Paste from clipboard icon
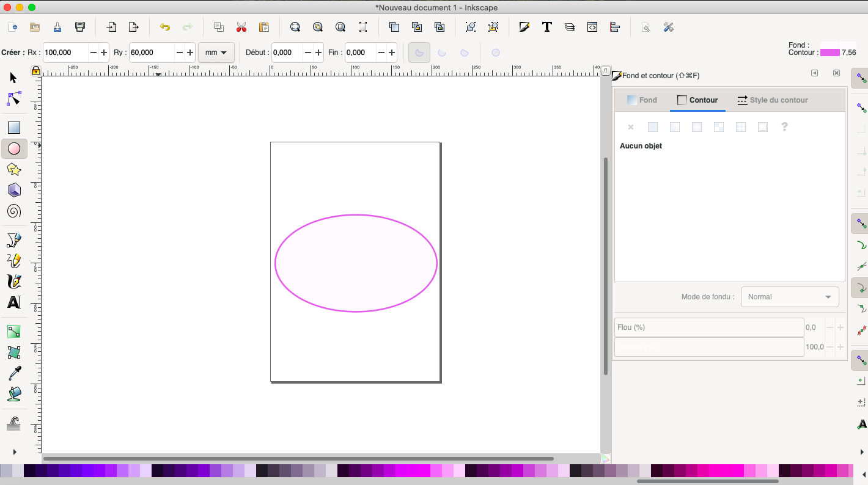868x485 pixels. (264, 27)
